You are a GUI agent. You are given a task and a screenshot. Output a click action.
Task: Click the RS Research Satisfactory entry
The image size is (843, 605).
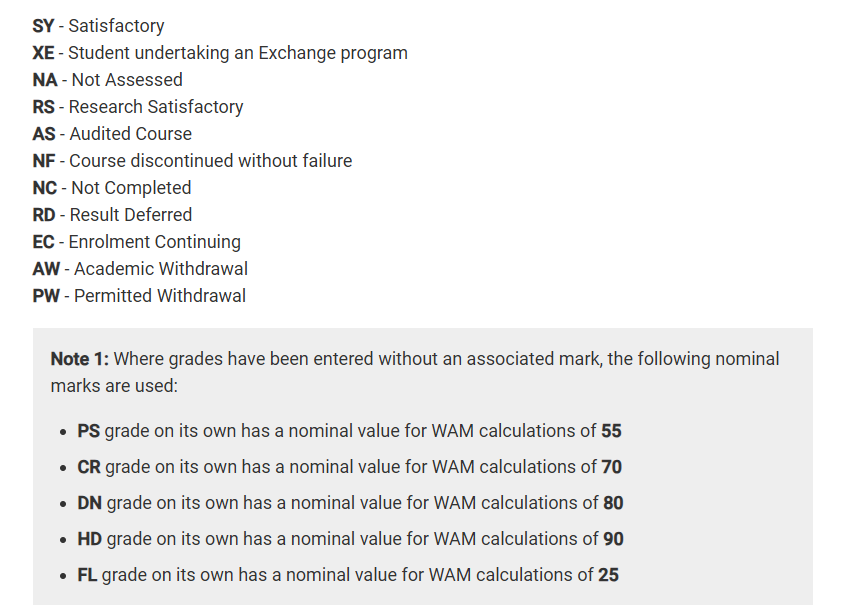click(x=137, y=107)
